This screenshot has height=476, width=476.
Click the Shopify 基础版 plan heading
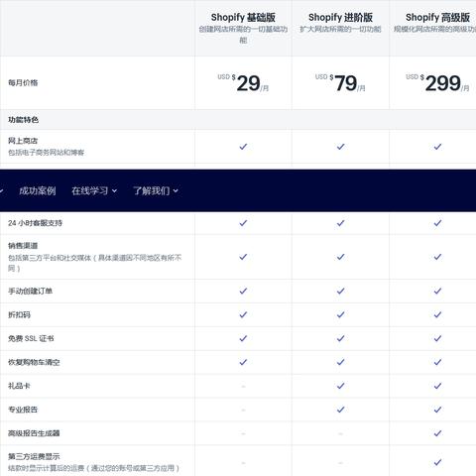(x=243, y=17)
